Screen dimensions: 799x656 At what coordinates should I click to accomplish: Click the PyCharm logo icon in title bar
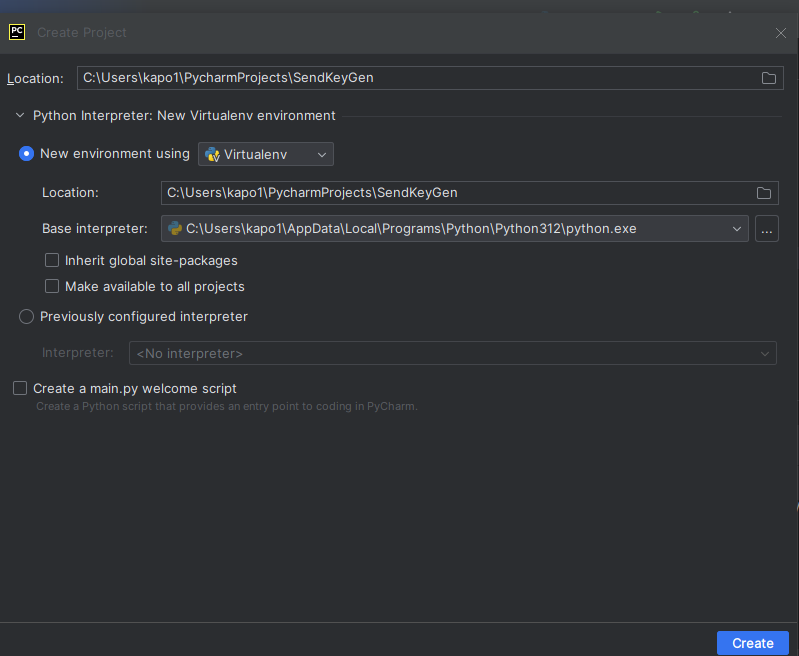tap(17, 32)
